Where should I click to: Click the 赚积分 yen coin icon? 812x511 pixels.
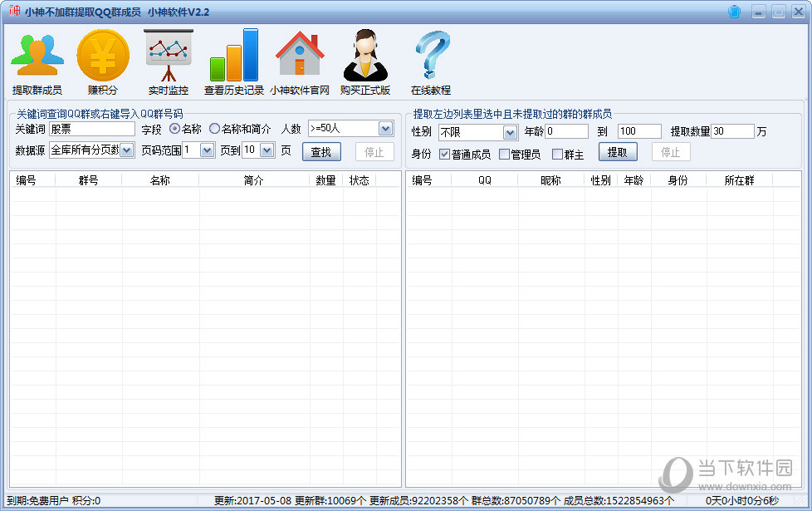click(x=102, y=62)
